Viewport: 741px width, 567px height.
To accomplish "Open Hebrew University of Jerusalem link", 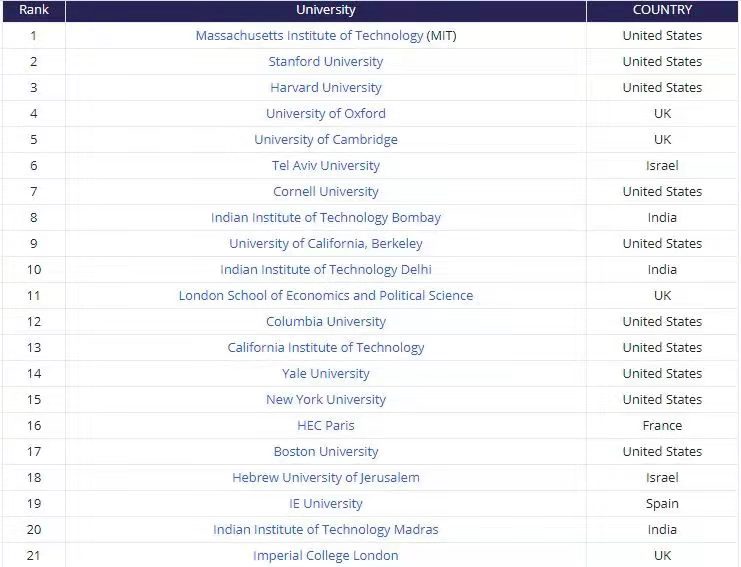I will tap(326, 477).
